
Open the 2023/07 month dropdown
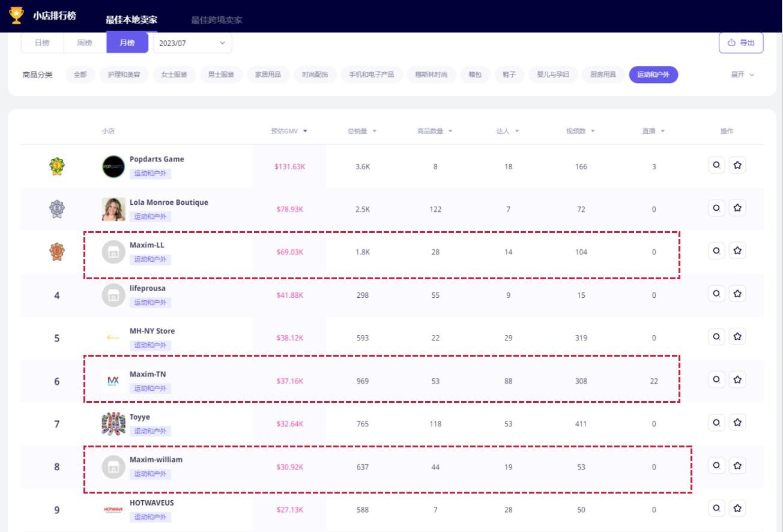tap(192, 43)
